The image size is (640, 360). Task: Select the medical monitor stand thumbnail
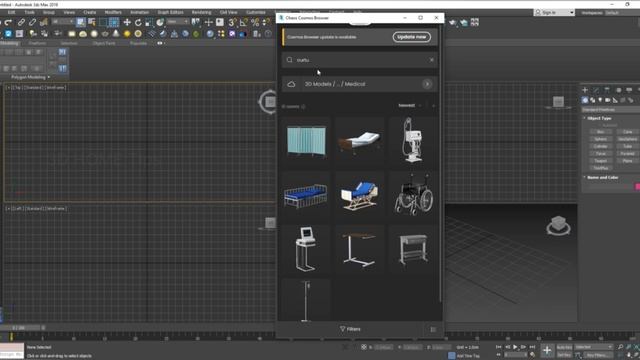tap(306, 249)
